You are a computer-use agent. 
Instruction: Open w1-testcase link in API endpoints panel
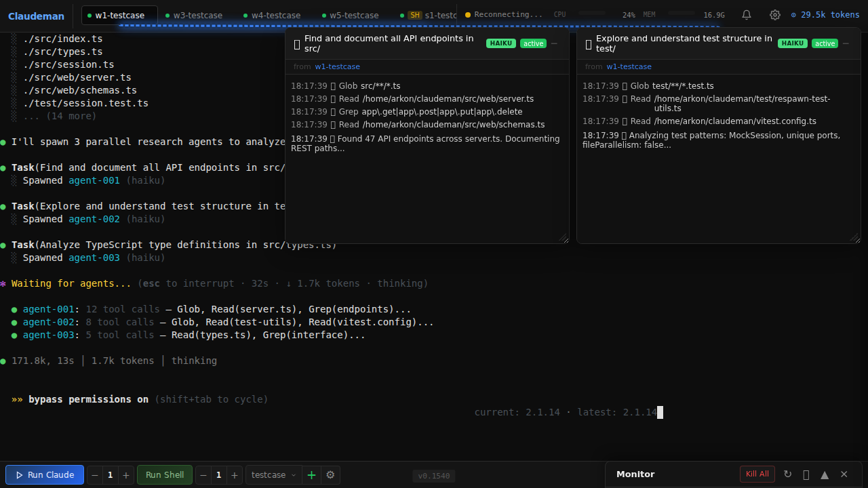pyautogui.click(x=337, y=66)
